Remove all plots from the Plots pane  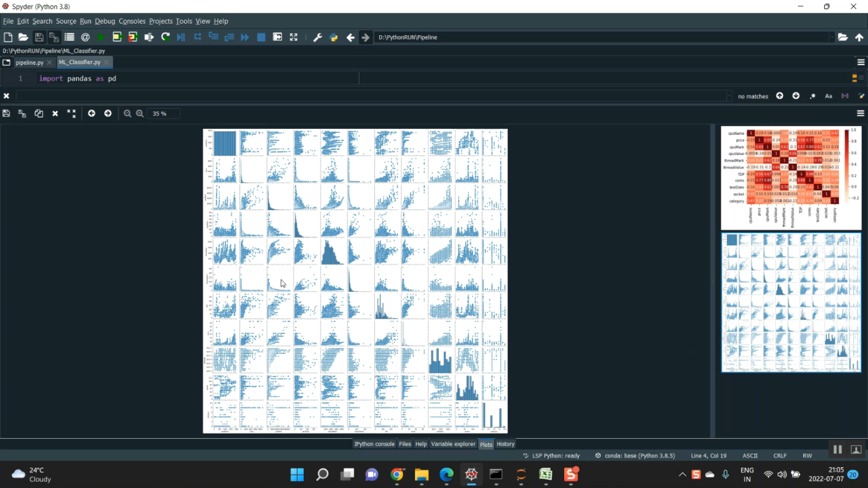pos(71,114)
